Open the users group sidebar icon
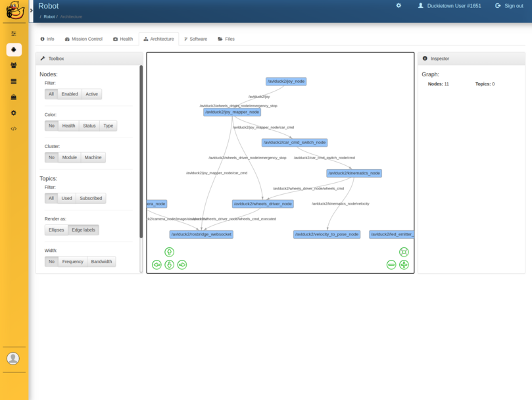 [14, 65]
